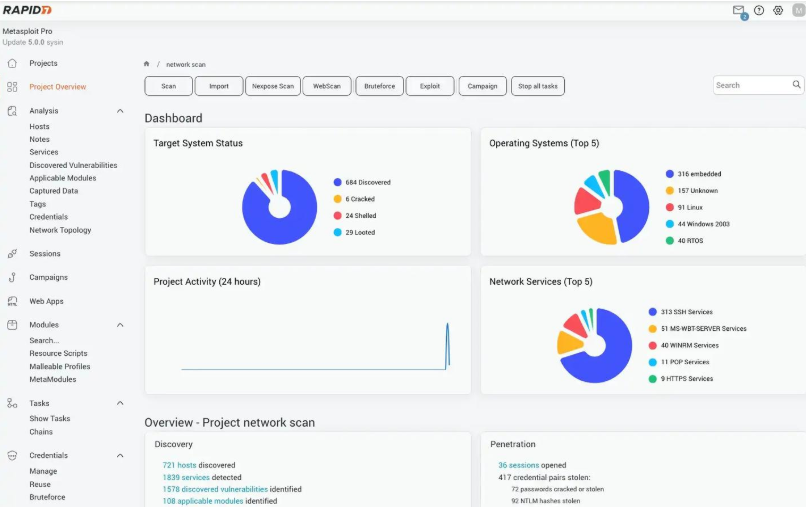Screen dimensions: 806x507
Task: Focus the Search input field
Action: (759, 85)
